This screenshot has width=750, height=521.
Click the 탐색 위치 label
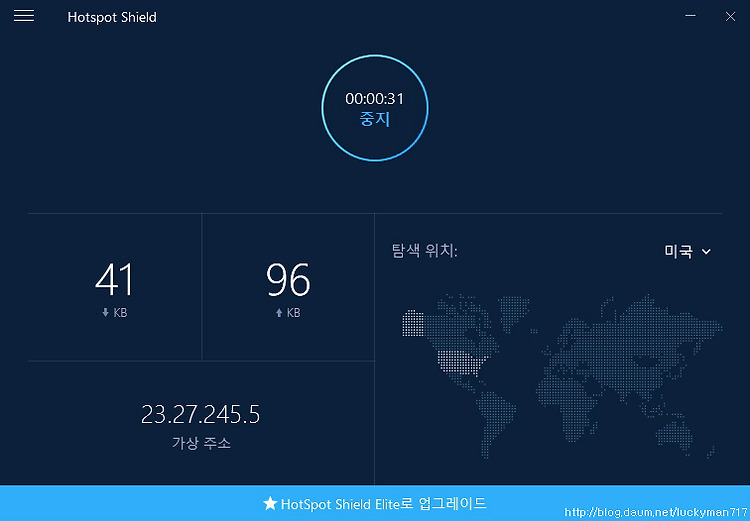[x=424, y=251]
